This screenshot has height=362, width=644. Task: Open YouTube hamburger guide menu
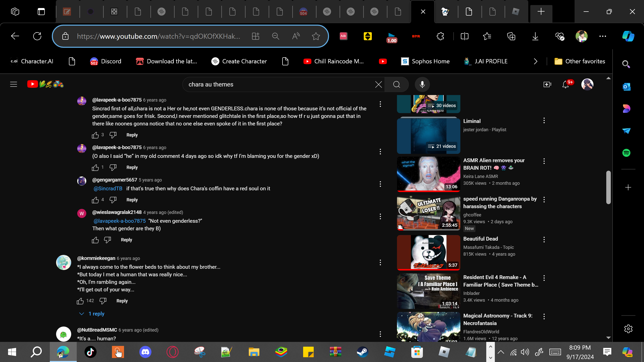click(x=14, y=84)
